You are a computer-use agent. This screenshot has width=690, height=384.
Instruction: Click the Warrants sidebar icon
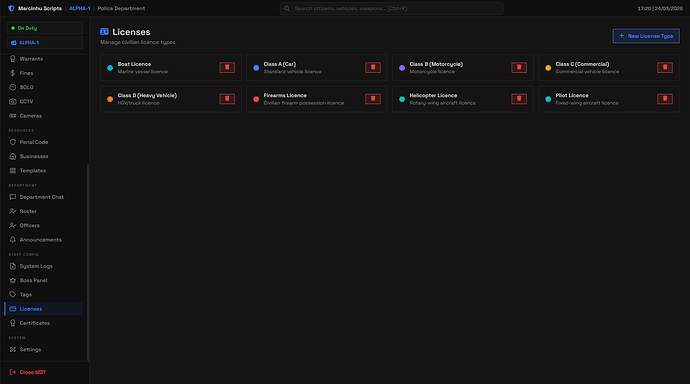tap(13, 59)
